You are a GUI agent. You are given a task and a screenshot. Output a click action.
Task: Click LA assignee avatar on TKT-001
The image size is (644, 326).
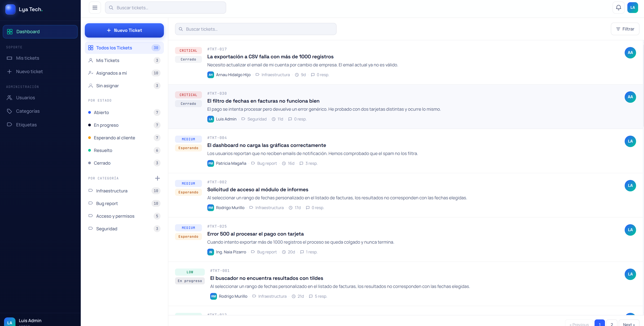(630, 274)
